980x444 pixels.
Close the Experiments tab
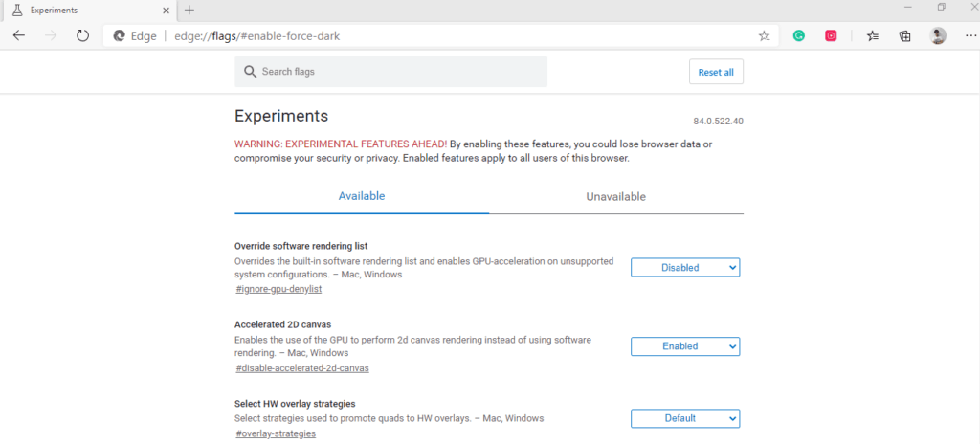[167, 11]
